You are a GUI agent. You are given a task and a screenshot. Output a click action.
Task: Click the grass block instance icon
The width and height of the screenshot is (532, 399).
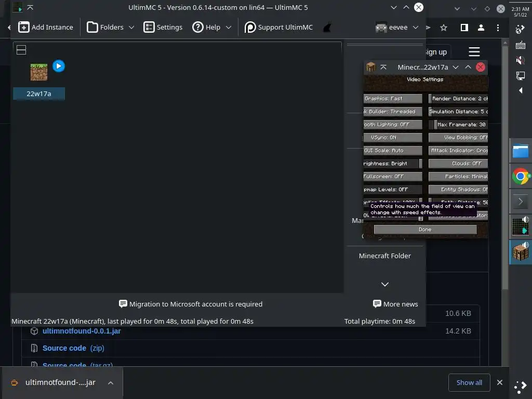pyautogui.click(x=39, y=72)
